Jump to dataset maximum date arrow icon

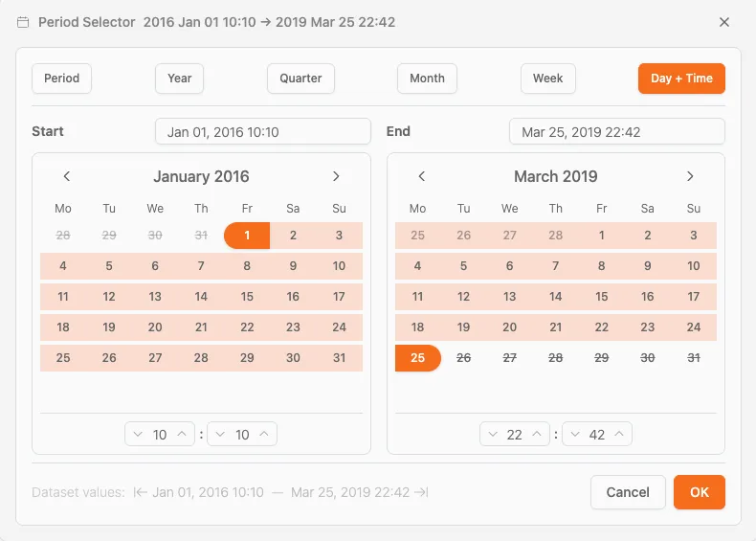(421, 492)
